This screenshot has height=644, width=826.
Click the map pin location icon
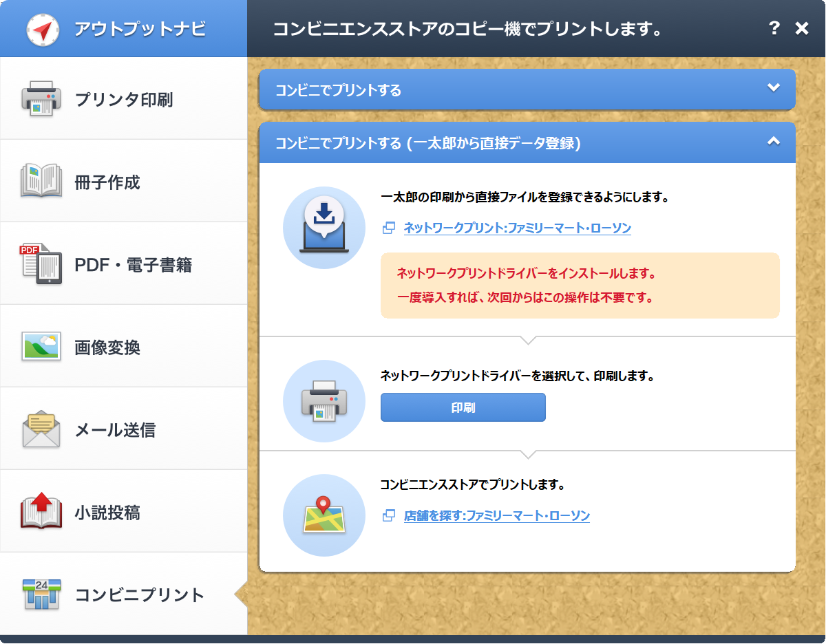[x=324, y=515]
